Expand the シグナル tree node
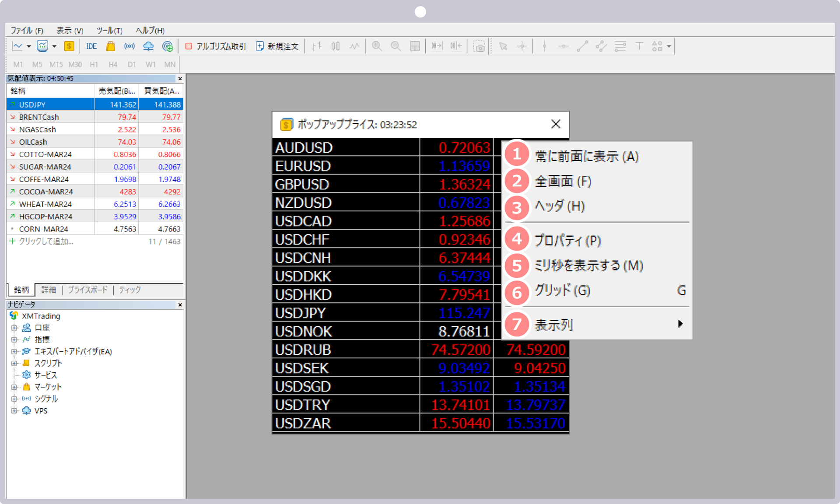 tap(14, 399)
